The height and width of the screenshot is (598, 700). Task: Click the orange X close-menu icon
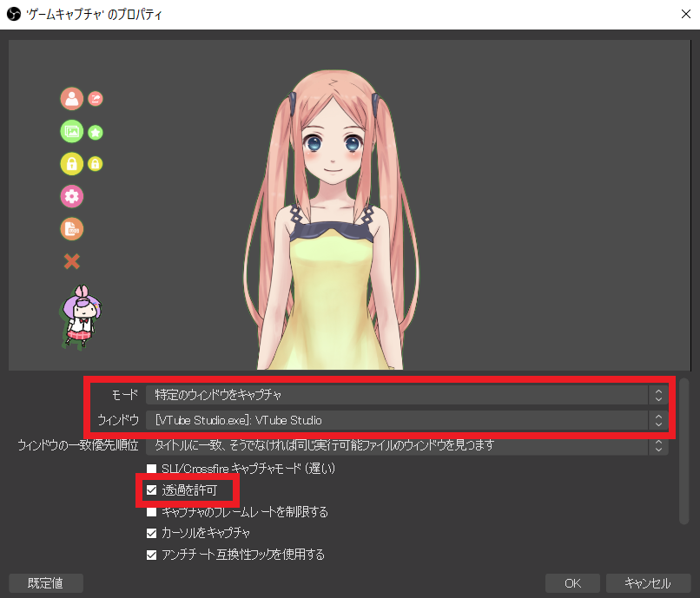72,261
